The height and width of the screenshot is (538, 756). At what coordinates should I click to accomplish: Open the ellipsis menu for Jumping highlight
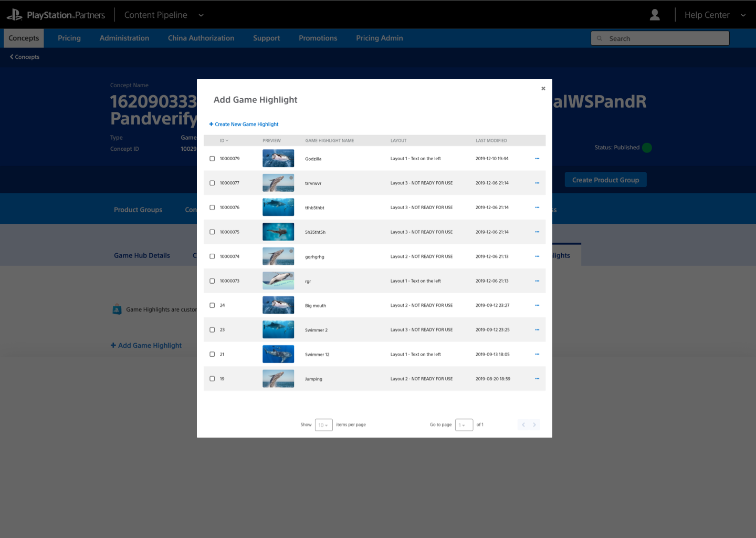(x=537, y=379)
